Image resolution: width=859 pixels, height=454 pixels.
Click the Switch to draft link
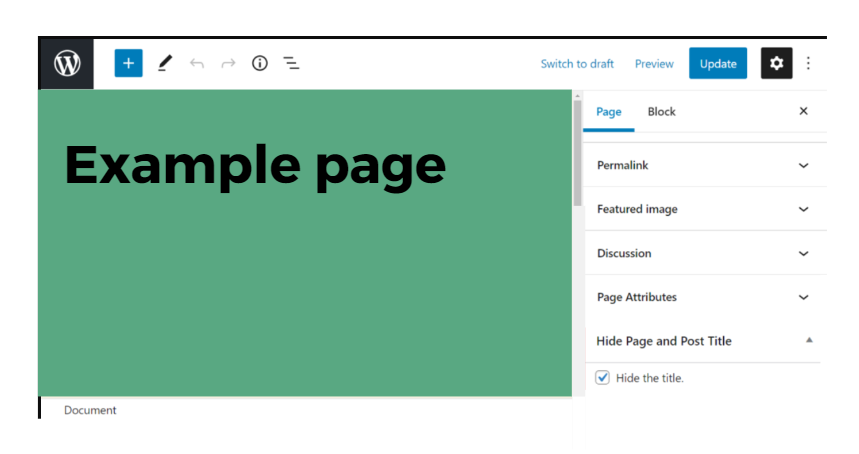[577, 64]
